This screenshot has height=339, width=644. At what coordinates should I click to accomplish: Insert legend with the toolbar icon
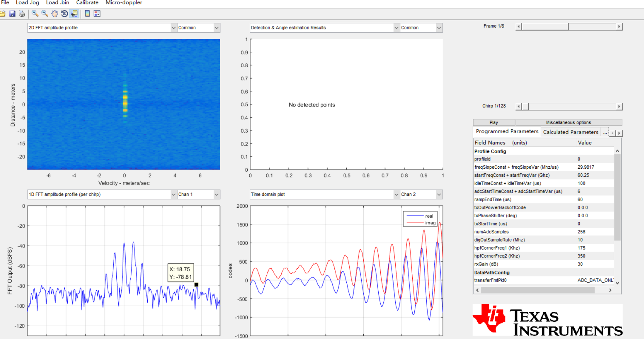click(x=97, y=14)
